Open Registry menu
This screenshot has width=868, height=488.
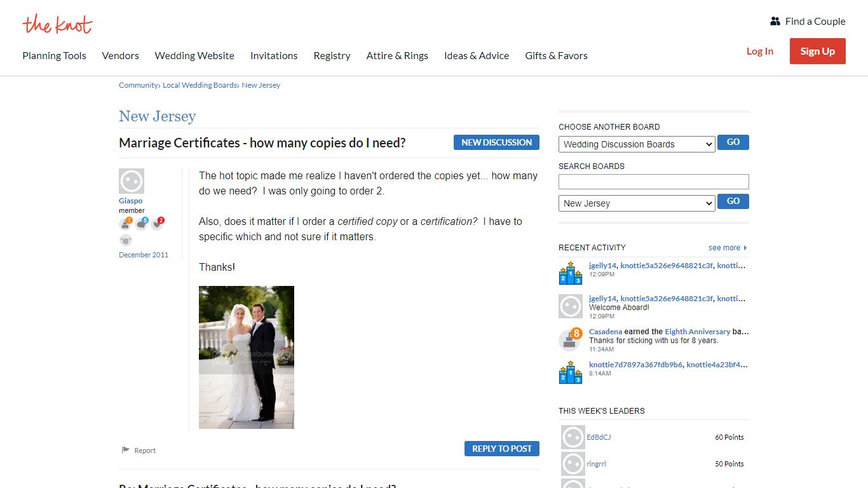pos(332,56)
